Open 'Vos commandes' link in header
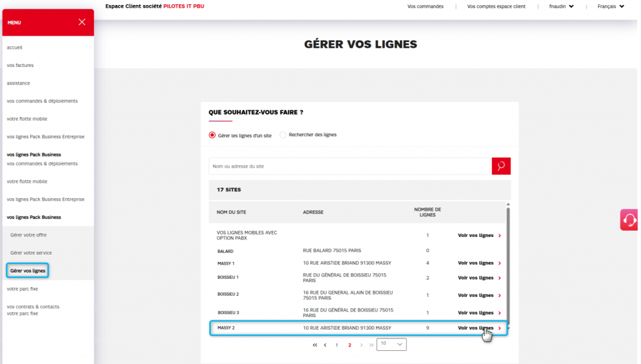Image resolution: width=641 pixels, height=364 pixels. [x=425, y=6]
